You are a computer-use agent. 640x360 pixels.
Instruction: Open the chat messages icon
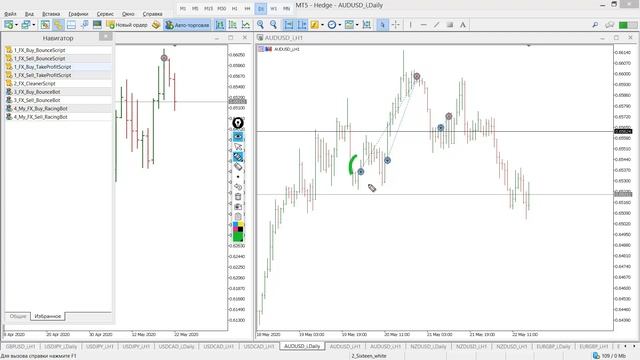pyautogui.click(x=609, y=25)
